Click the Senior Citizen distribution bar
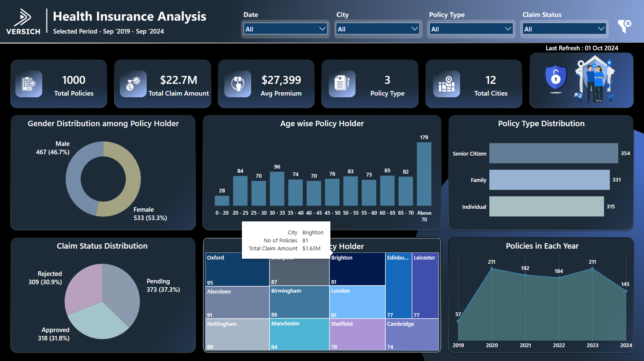 click(x=553, y=153)
